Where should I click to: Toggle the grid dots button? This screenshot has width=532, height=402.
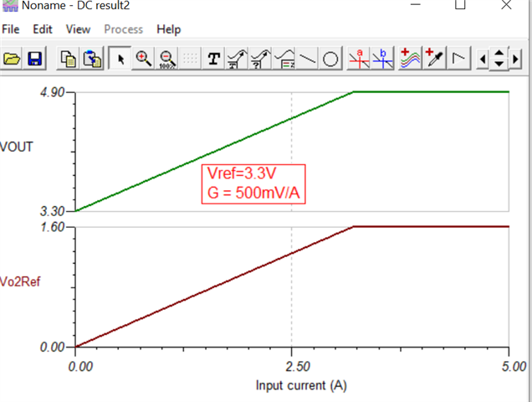coord(190,59)
